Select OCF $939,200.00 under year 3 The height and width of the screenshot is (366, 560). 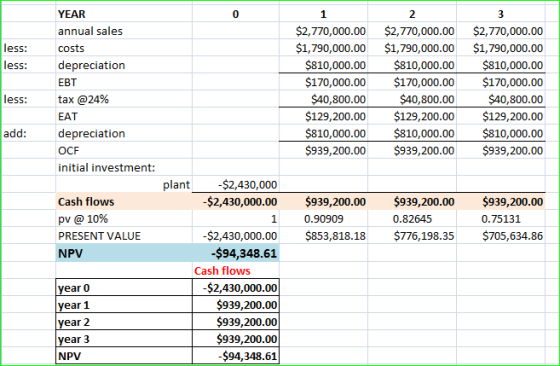pyautogui.click(x=501, y=151)
